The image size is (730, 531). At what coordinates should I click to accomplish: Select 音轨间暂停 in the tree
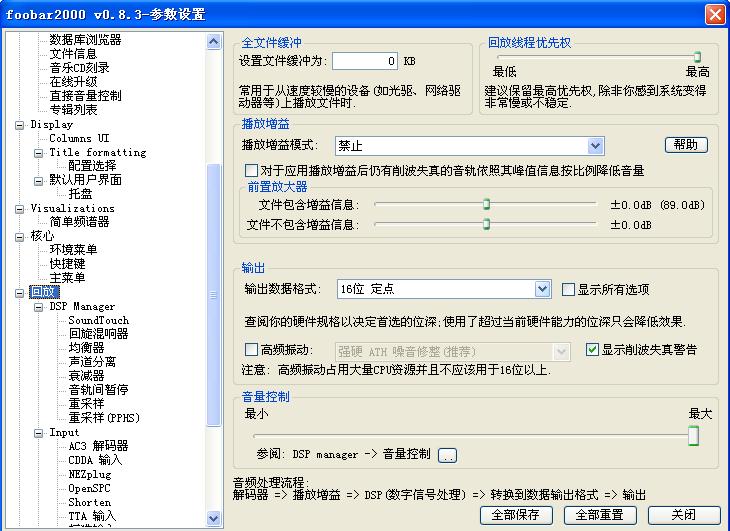(x=98, y=390)
